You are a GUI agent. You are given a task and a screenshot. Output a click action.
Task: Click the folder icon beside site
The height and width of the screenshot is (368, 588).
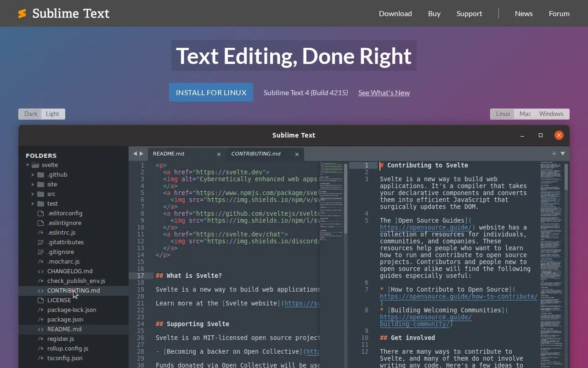coord(40,184)
